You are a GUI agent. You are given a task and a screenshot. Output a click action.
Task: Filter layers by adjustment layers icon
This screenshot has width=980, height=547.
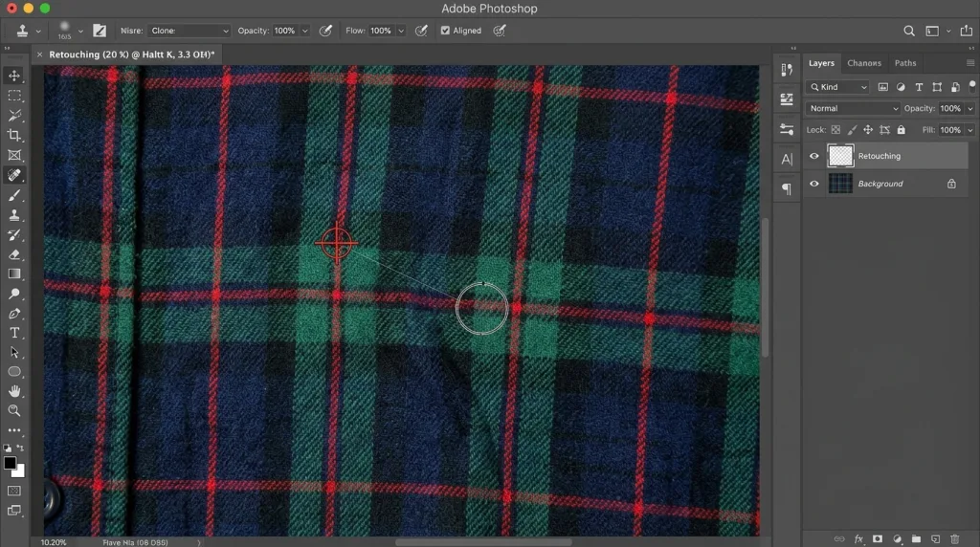coord(901,87)
